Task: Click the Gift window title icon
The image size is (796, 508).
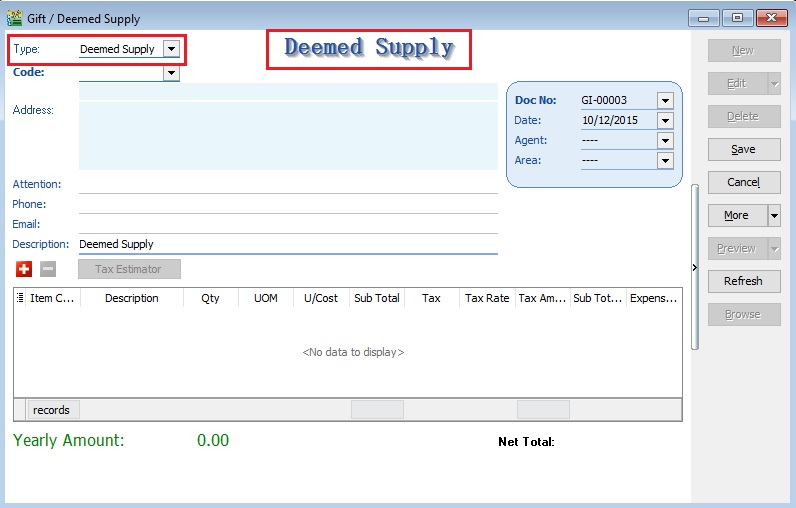Action: click(x=14, y=18)
